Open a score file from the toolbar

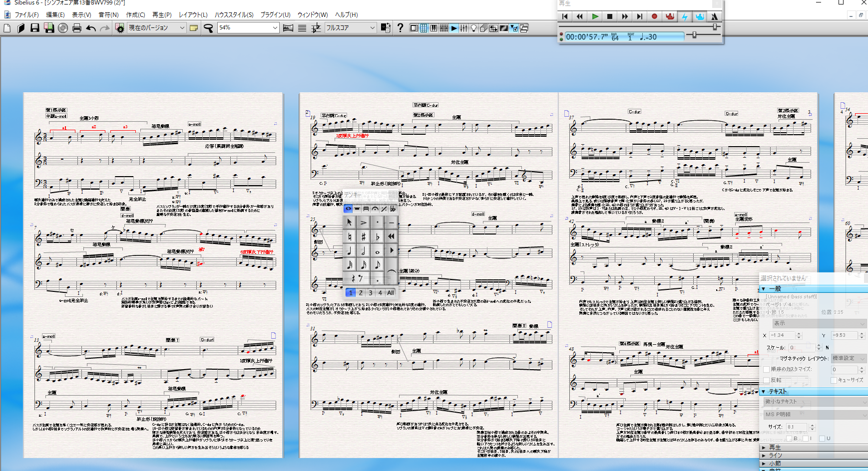[x=20, y=28]
